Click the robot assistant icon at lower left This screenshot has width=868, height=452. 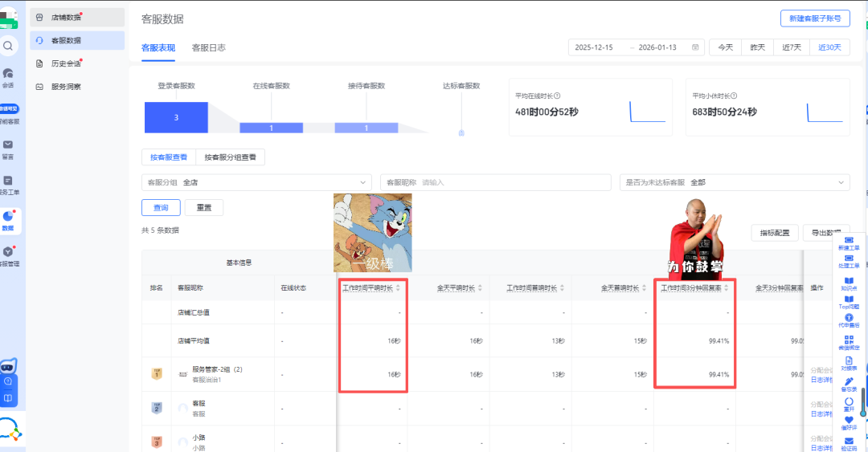pos(8,366)
